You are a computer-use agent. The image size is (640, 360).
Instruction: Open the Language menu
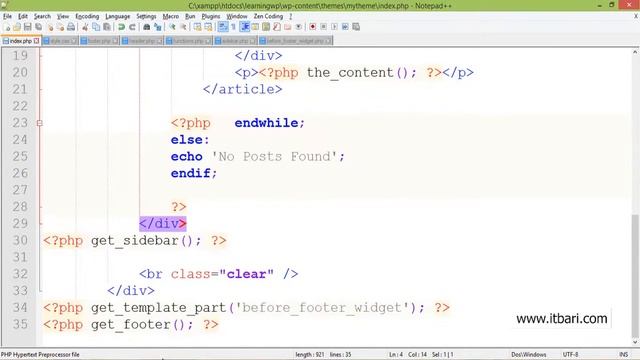click(x=118, y=16)
